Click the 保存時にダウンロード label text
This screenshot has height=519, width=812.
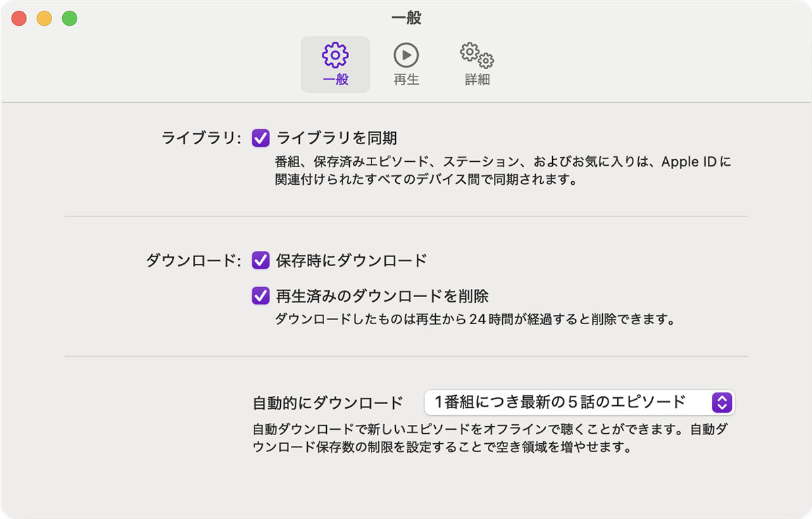(352, 261)
